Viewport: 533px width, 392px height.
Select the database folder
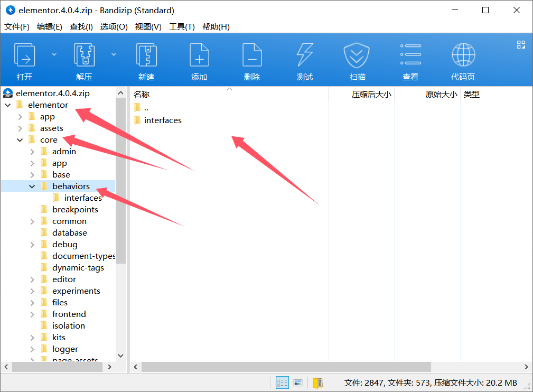70,233
